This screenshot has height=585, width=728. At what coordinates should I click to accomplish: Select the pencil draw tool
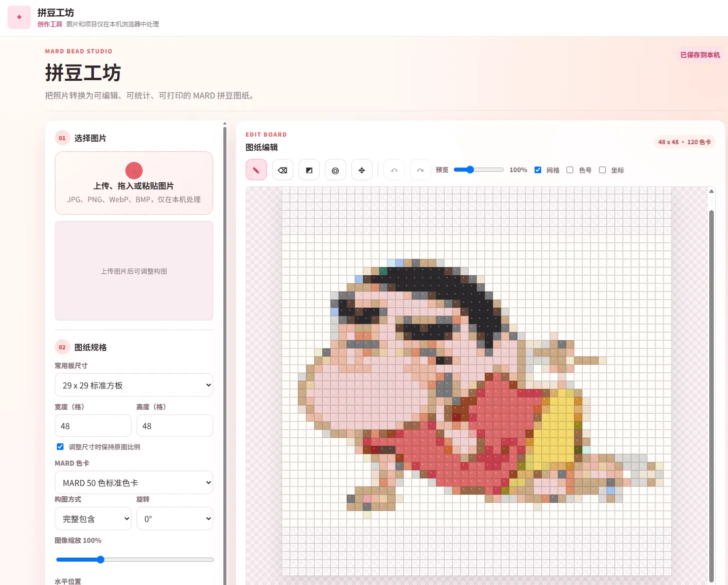tap(256, 170)
